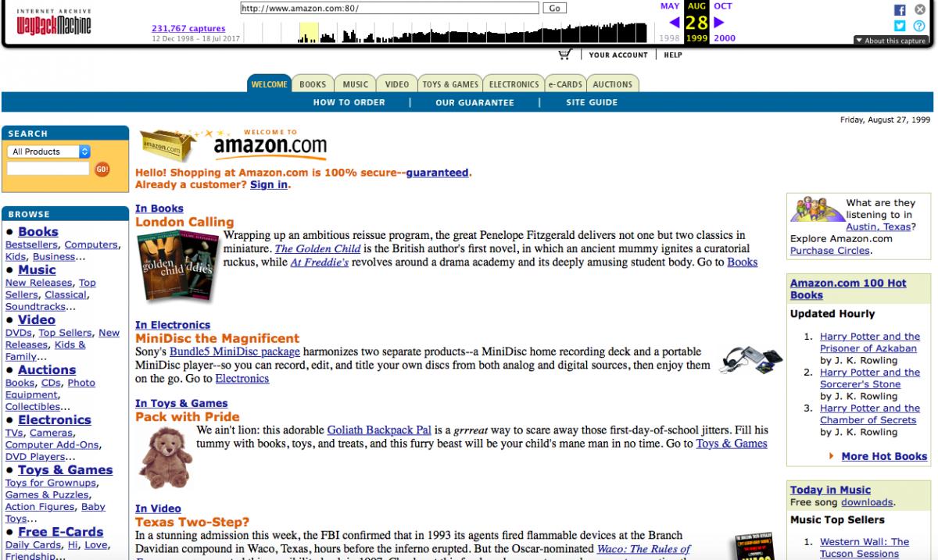Browse Free E-Cards in sidebar
Image resolution: width=938 pixels, height=560 pixels.
coord(61,533)
